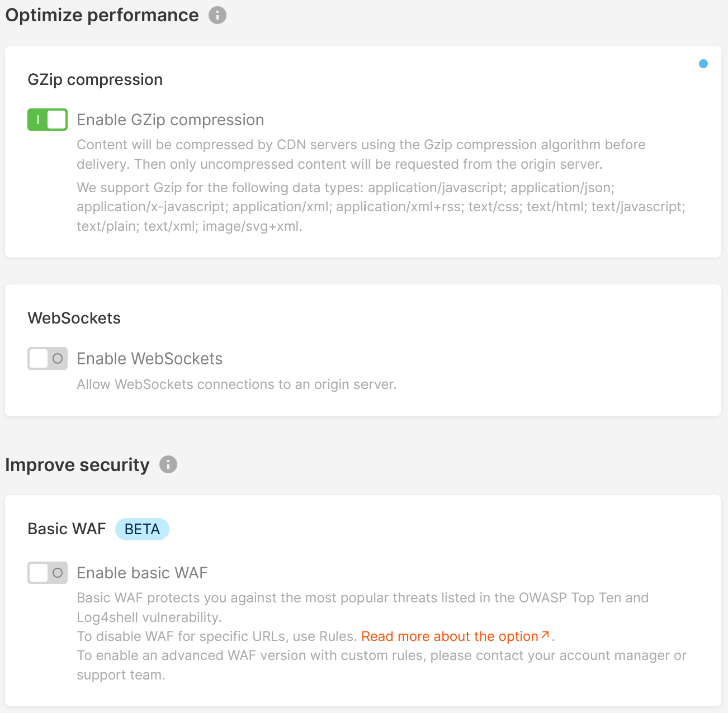Click the blue notification dot on GZip card
Viewport: 728px width, 713px height.
(703, 63)
